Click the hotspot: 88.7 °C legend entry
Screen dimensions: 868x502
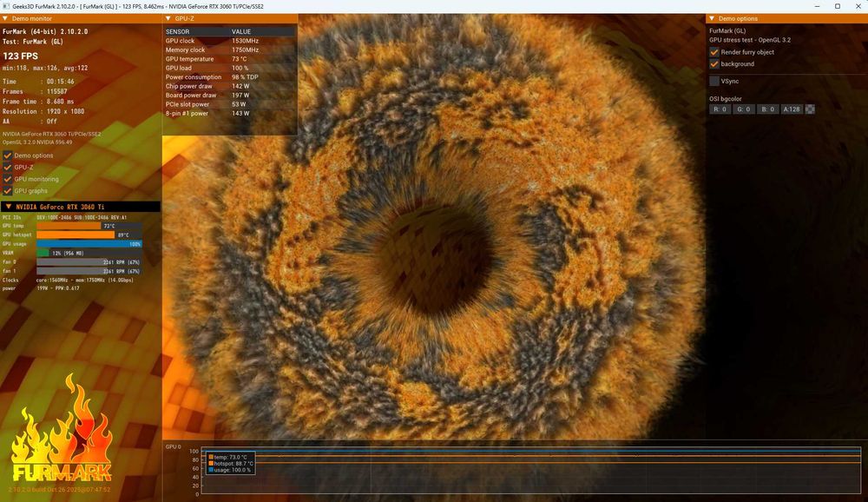tap(231, 463)
